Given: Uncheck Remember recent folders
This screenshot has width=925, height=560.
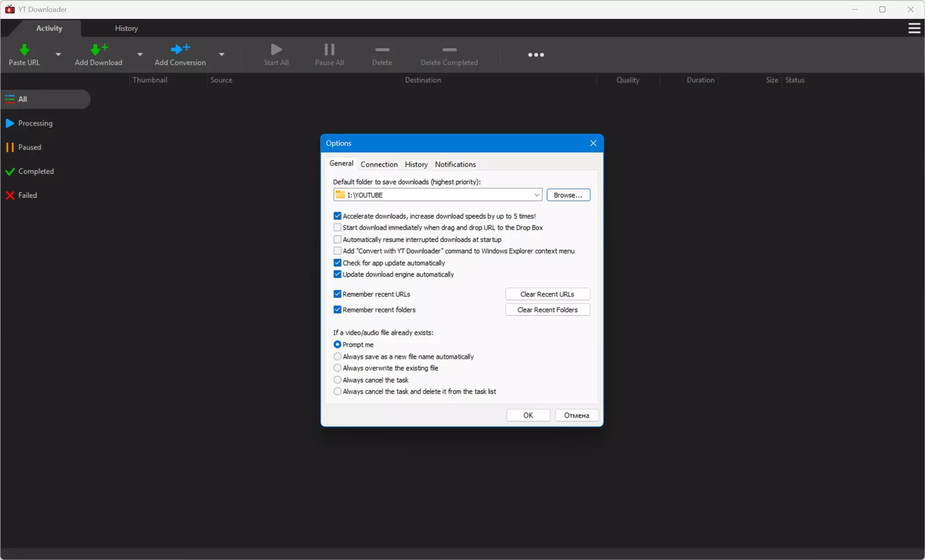Looking at the screenshot, I should click(338, 310).
